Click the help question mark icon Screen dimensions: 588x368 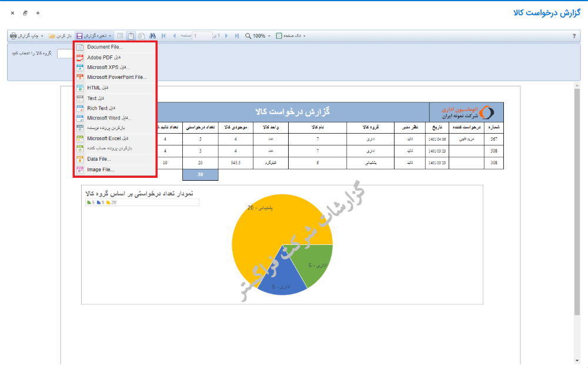[x=574, y=36]
